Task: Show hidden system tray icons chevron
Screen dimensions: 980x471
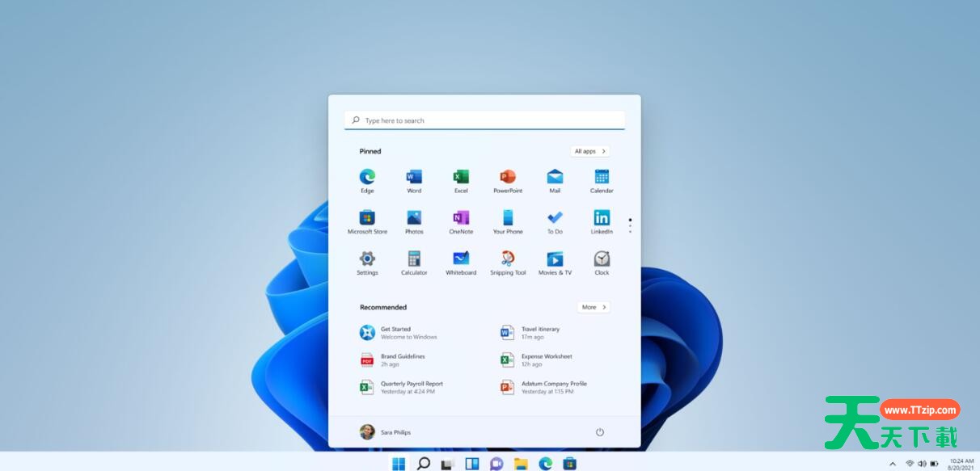Action: 893,464
